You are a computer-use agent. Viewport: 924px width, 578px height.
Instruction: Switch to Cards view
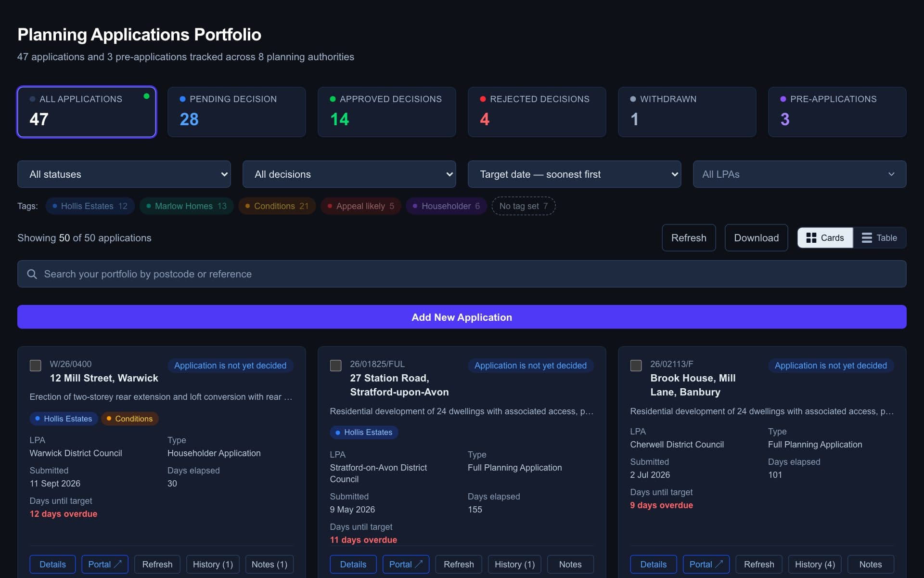pyautogui.click(x=825, y=238)
